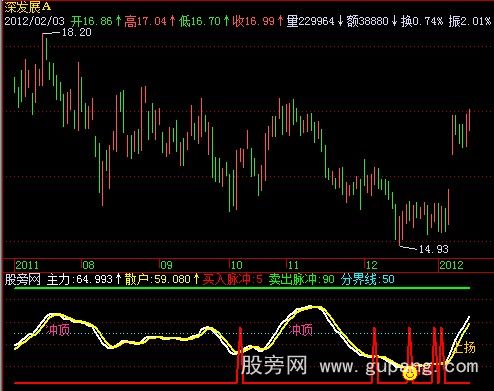Image resolution: width=494 pixels, height=391 pixels.
Task: Jump to the 12 month marker
Action: click(x=371, y=265)
